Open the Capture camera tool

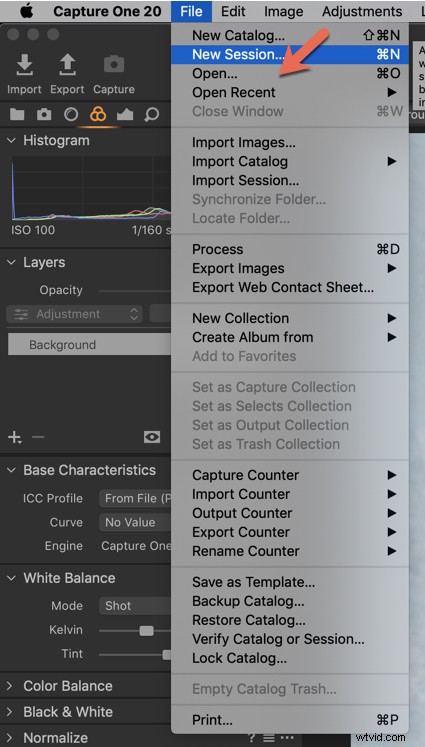click(x=114, y=64)
